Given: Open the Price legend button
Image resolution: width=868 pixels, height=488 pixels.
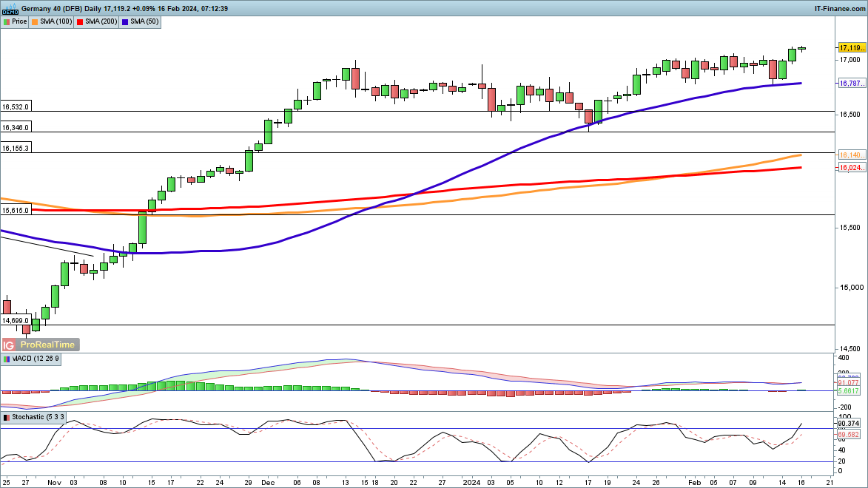Looking at the screenshot, I should (15, 21).
